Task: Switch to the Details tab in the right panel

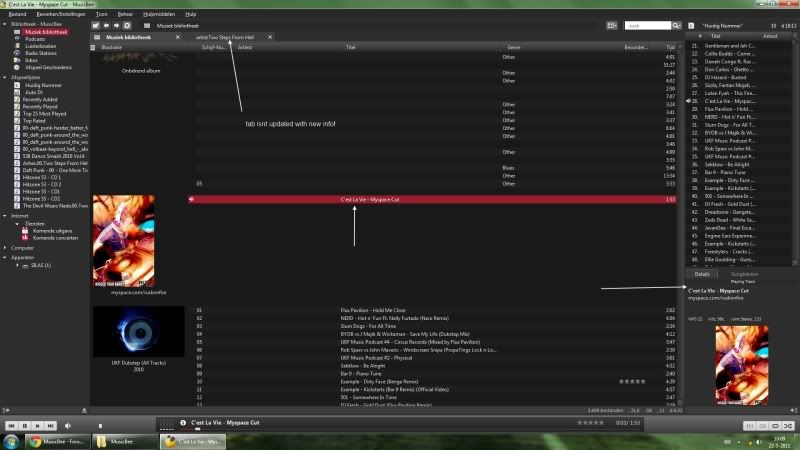Action: pos(702,274)
